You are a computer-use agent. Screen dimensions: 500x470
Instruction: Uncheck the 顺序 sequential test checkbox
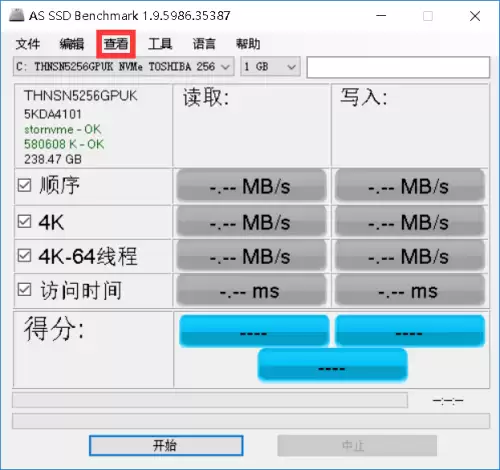[x=24, y=185]
